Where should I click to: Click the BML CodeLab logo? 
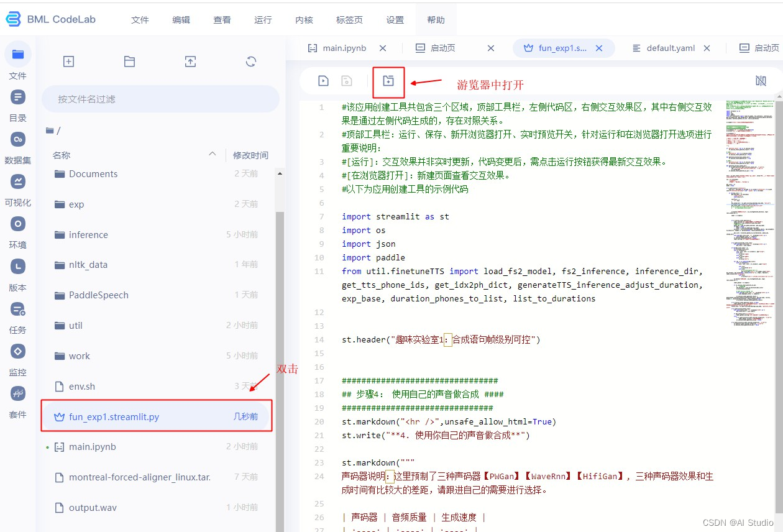(50, 19)
